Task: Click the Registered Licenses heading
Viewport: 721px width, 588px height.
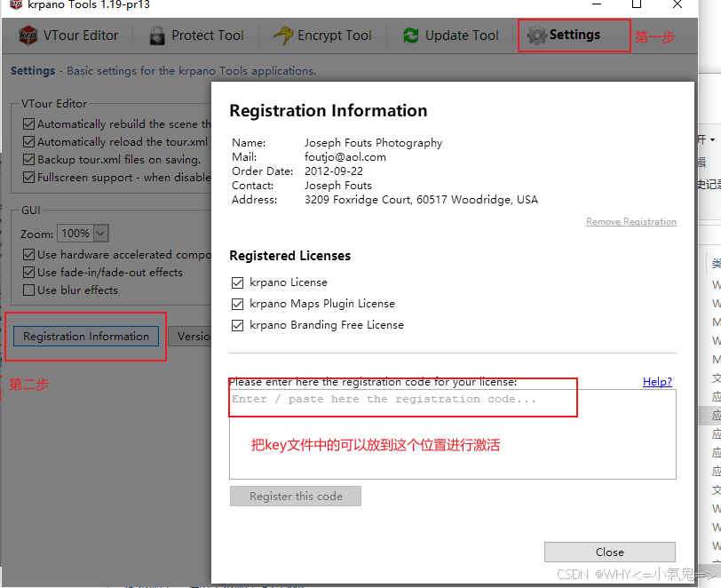Action: [290, 256]
